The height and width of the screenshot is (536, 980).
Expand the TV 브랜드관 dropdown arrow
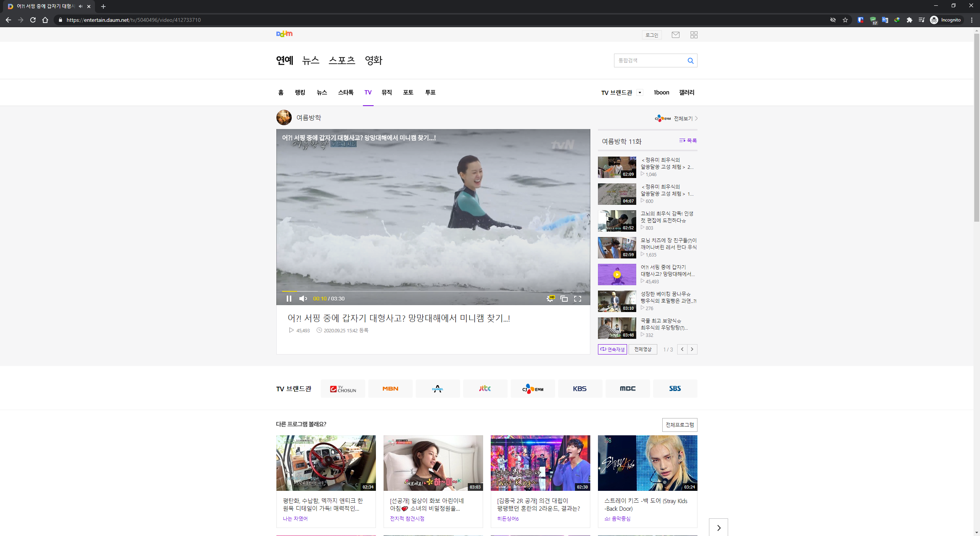640,92
